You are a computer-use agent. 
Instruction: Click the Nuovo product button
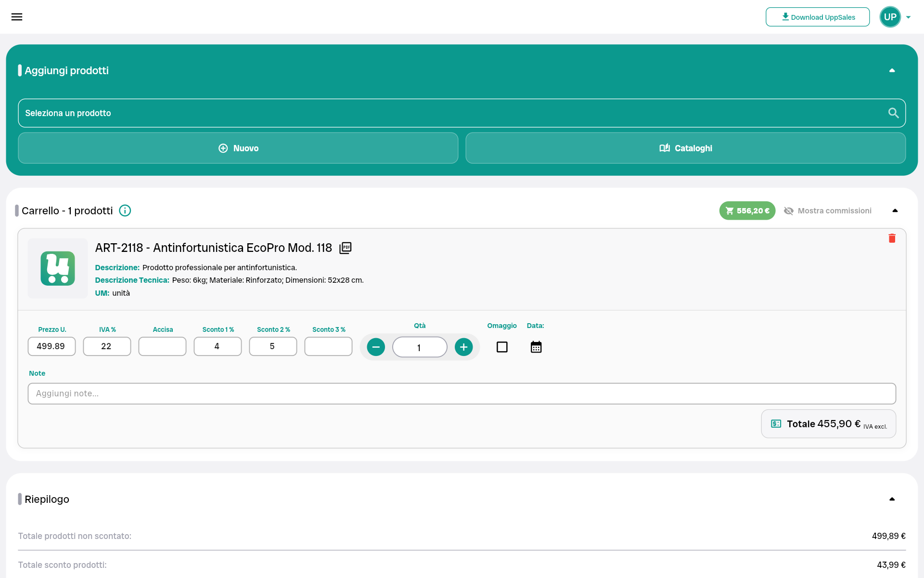tap(238, 148)
